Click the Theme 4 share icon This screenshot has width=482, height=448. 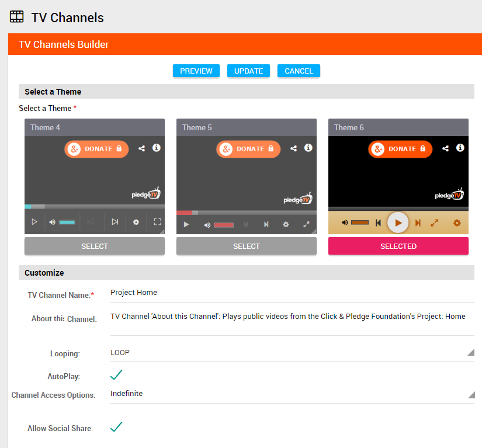pyautogui.click(x=142, y=148)
